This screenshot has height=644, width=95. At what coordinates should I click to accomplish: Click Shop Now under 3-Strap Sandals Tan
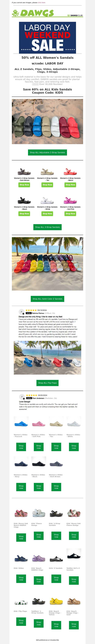(47, 185)
